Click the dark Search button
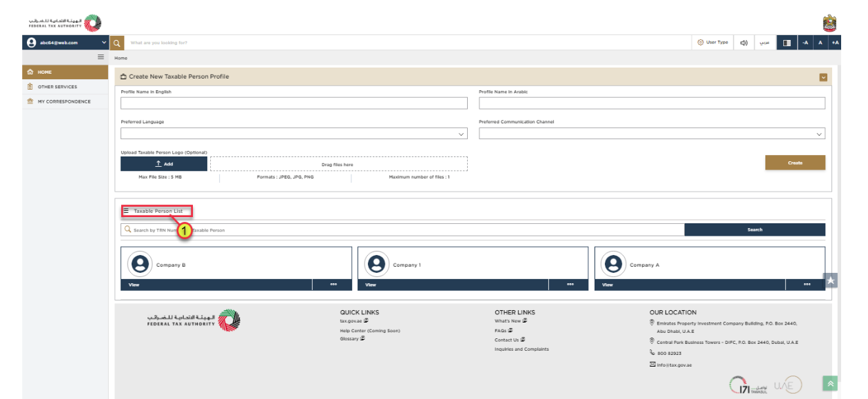 [755, 229]
